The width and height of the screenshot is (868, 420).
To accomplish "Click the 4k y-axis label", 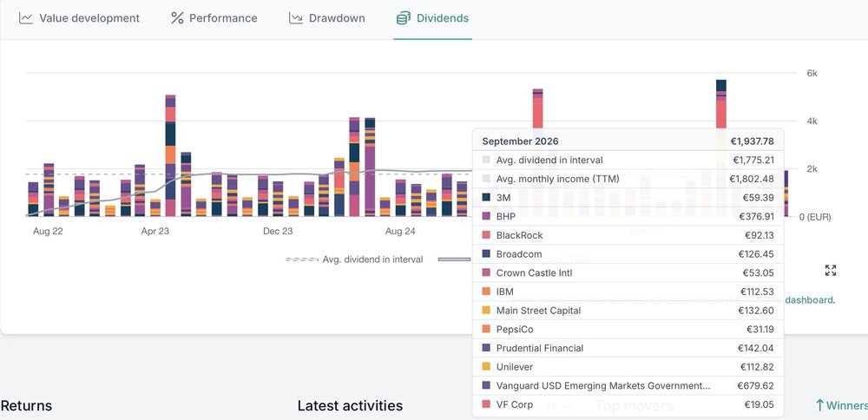I will coord(812,121).
